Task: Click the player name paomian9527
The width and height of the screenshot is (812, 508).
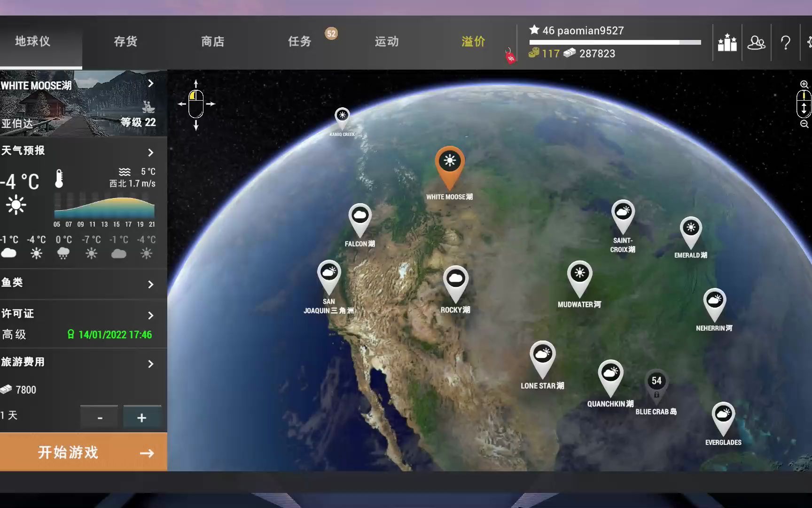Action: [591, 31]
